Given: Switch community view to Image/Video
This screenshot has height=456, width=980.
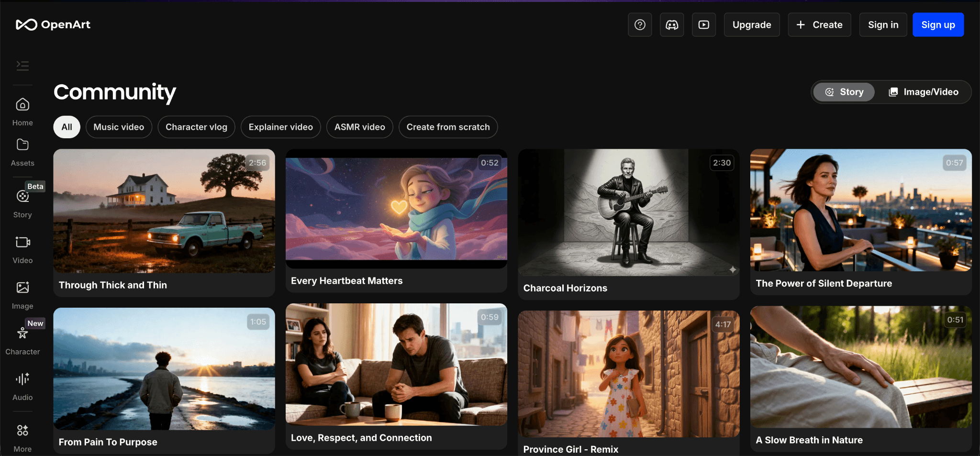Looking at the screenshot, I should 924,92.
